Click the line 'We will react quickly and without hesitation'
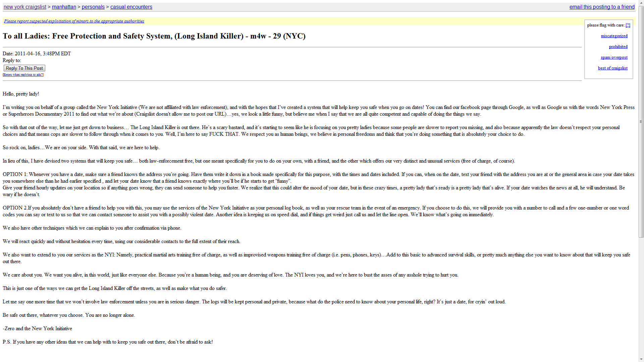The height and width of the screenshot is (362, 644). [121, 241]
